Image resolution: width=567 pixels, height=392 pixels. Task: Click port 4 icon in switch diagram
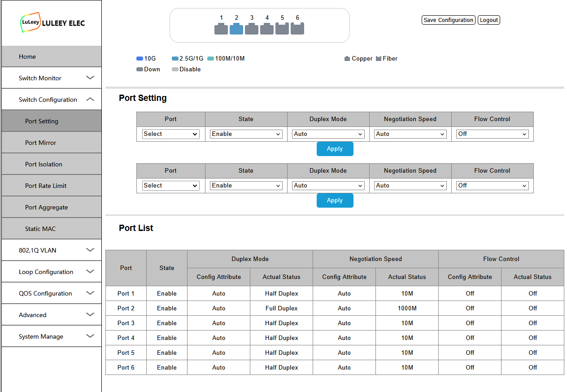pos(267,29)
